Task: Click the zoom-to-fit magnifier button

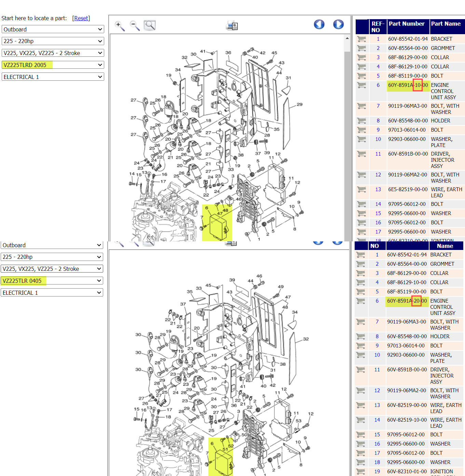Action: (150, 25)
